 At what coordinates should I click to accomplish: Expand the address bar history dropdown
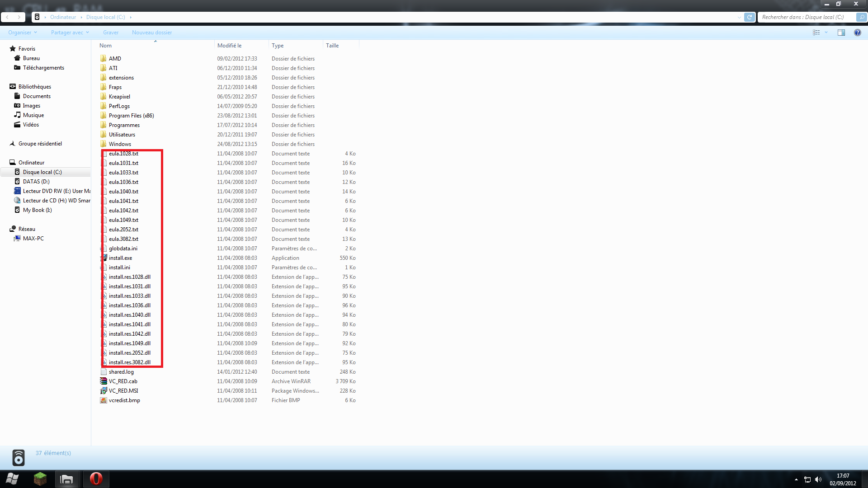[x=739, y=17]
